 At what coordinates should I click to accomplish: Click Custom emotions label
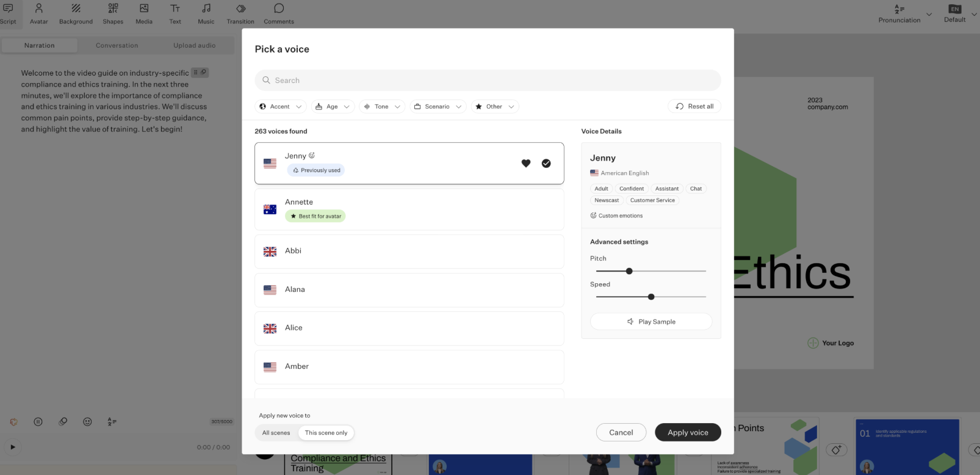[x=616, y=216]
